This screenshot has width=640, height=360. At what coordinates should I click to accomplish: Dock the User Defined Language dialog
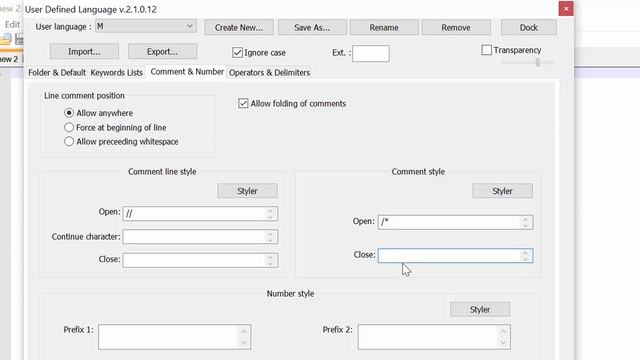click(529, 27)
